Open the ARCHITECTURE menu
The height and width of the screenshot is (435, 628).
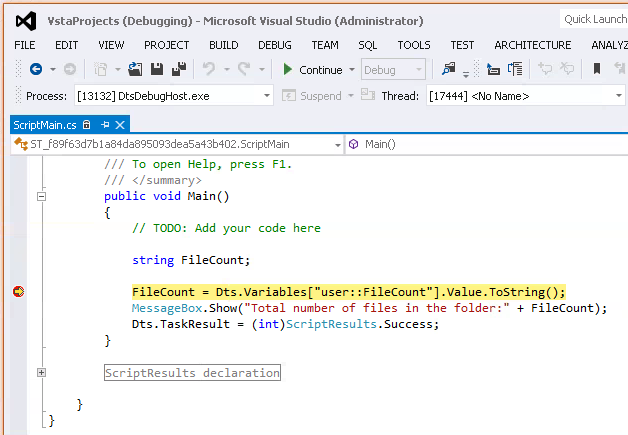pos(532,45)
